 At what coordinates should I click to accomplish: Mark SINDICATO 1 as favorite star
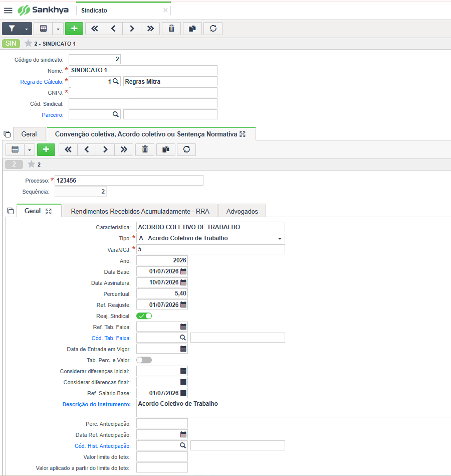tap(28, 44)
